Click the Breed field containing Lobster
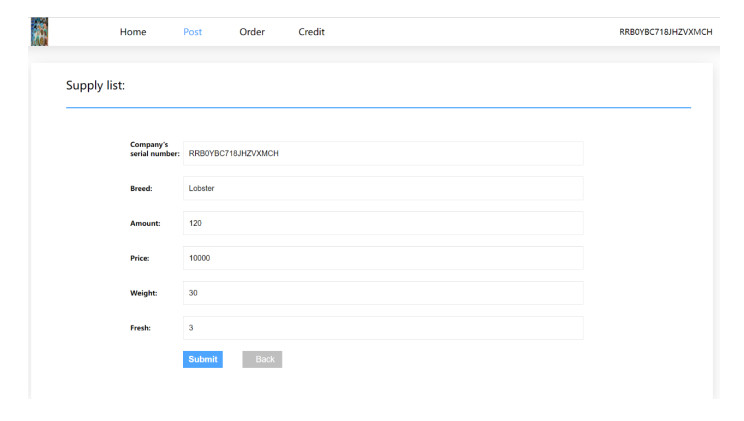The height and width of the screenshot is (421, 744). pos(382,188)
